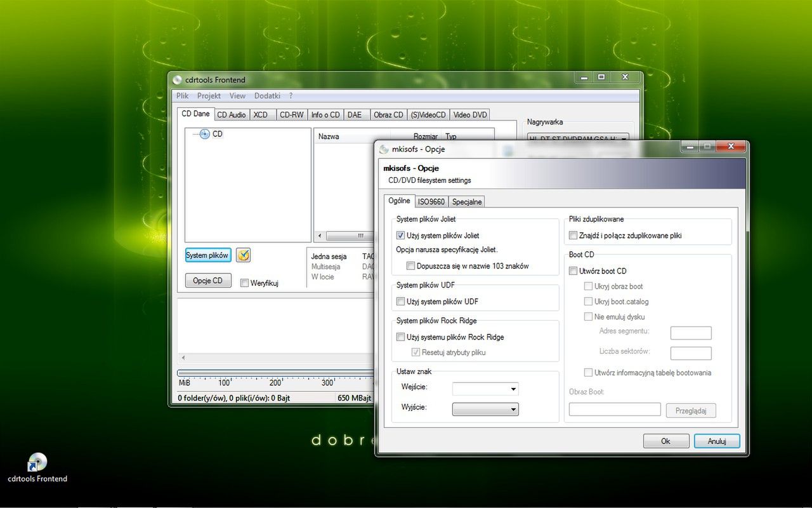Viewport: 812px width, 508px height.
Task: Select the W locie option
Action: (322, 277)
